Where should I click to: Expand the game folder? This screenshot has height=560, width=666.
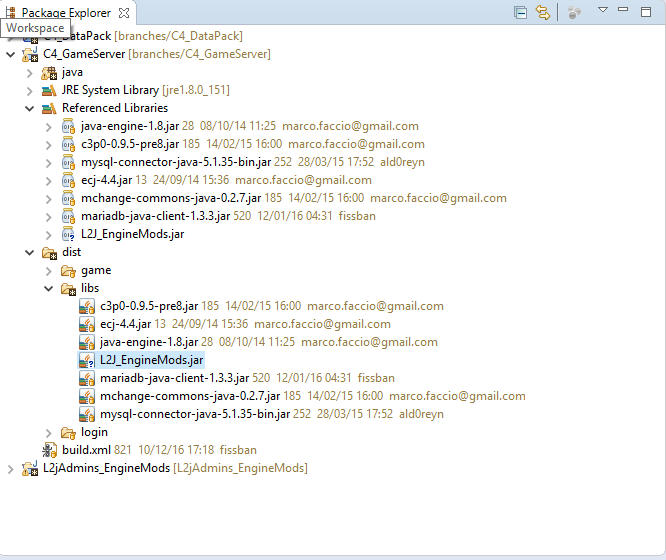pos(48,271)
